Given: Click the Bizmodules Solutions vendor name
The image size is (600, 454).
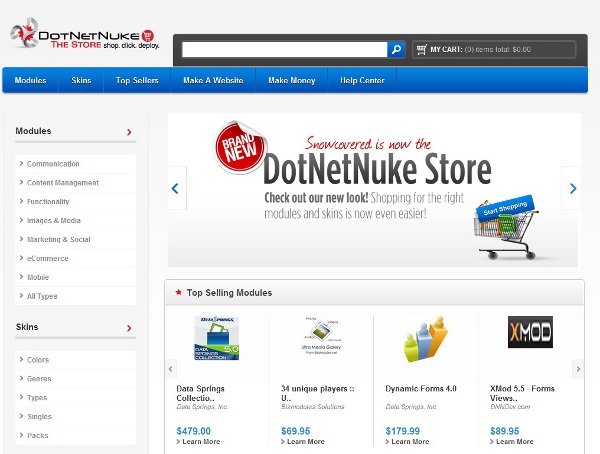Looking at the screenshot, I should click(313, 407).
